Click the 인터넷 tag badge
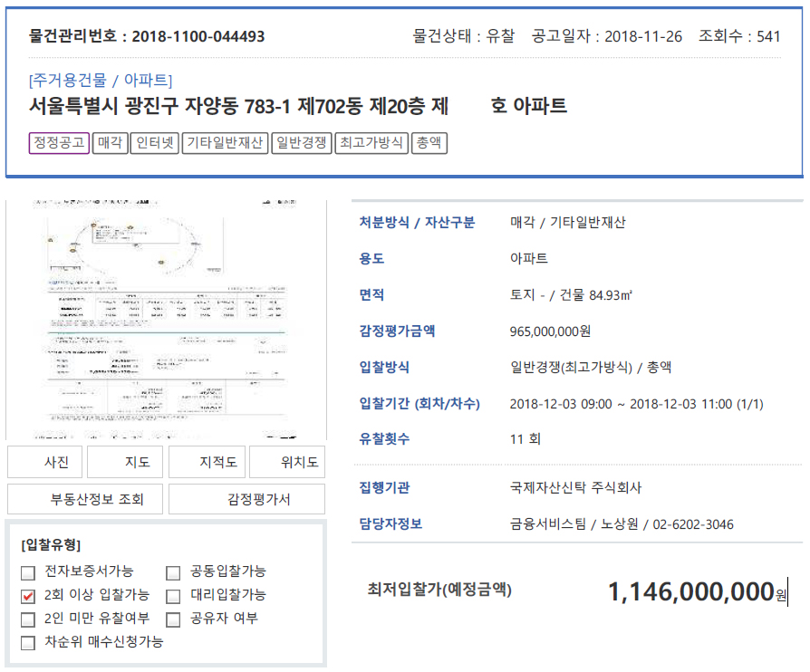This screenshot has height=672, width=810. tap(156, 143)
